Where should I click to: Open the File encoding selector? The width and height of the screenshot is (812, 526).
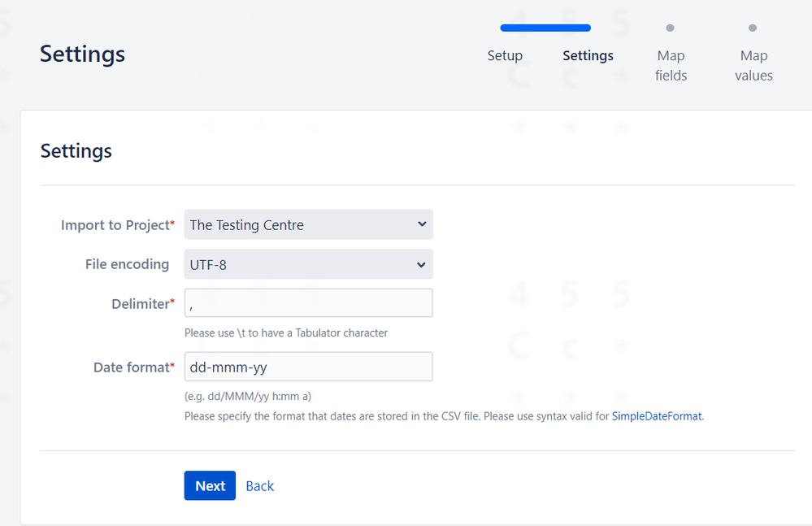click(x=309, y=264)
